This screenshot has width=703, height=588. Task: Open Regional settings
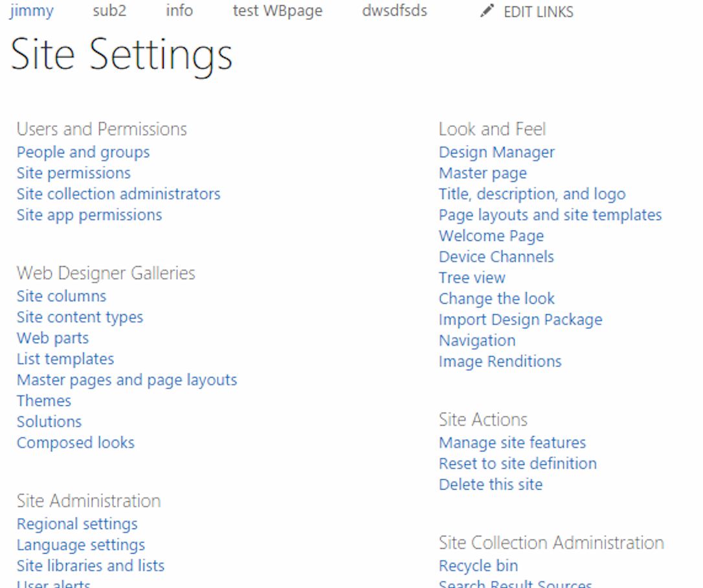coord(77,523)
